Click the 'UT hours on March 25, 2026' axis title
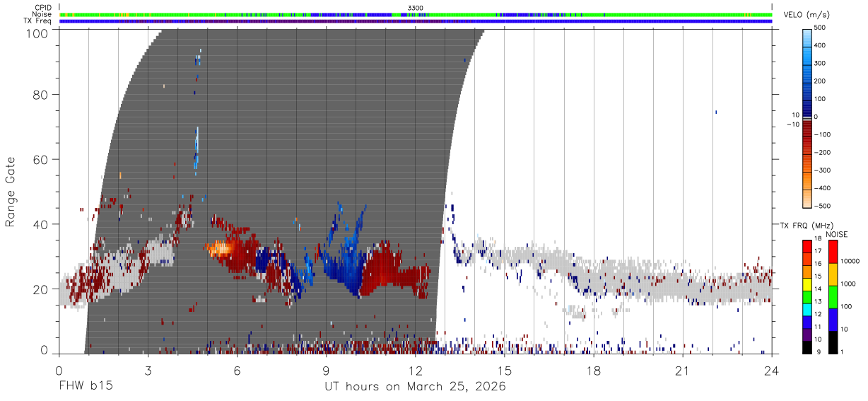This screenshot has width=868, height=401. (x=415, y=388)
